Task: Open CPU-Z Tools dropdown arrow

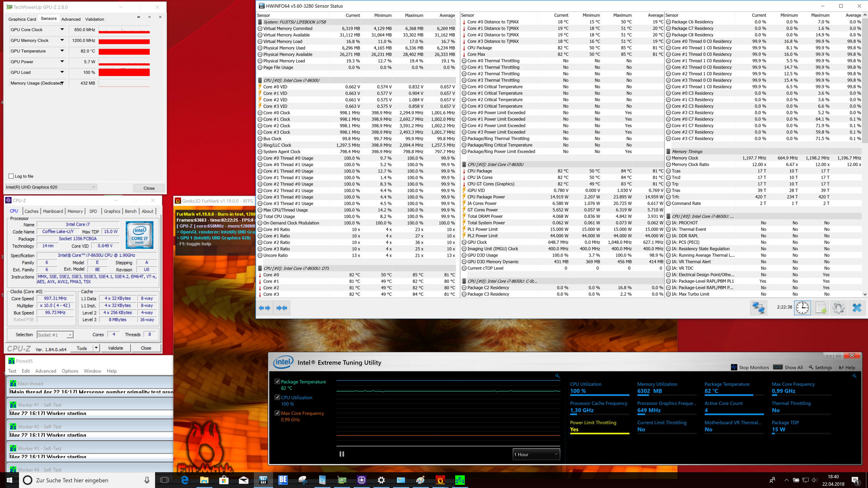Action: coord(96,348)
